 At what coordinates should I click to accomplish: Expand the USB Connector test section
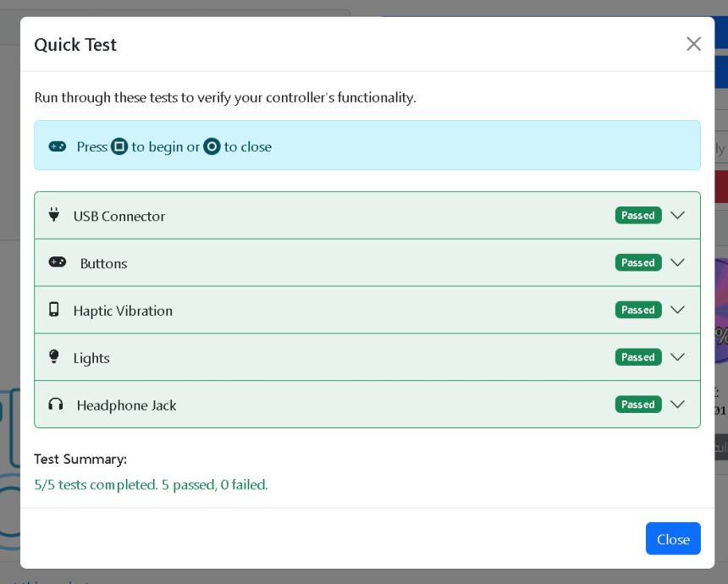(x=677, y=215)
